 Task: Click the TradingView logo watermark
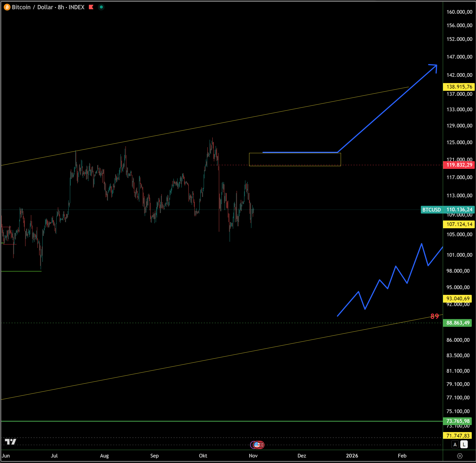[10, 442]
